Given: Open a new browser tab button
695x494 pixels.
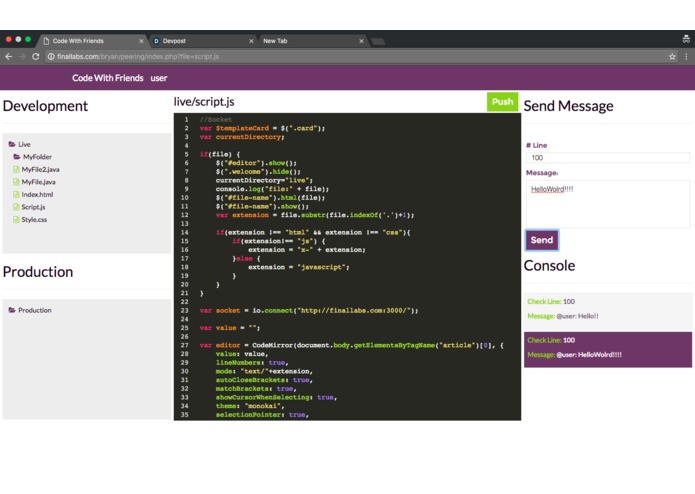Looking at the screenshot, I should (378, 41).
